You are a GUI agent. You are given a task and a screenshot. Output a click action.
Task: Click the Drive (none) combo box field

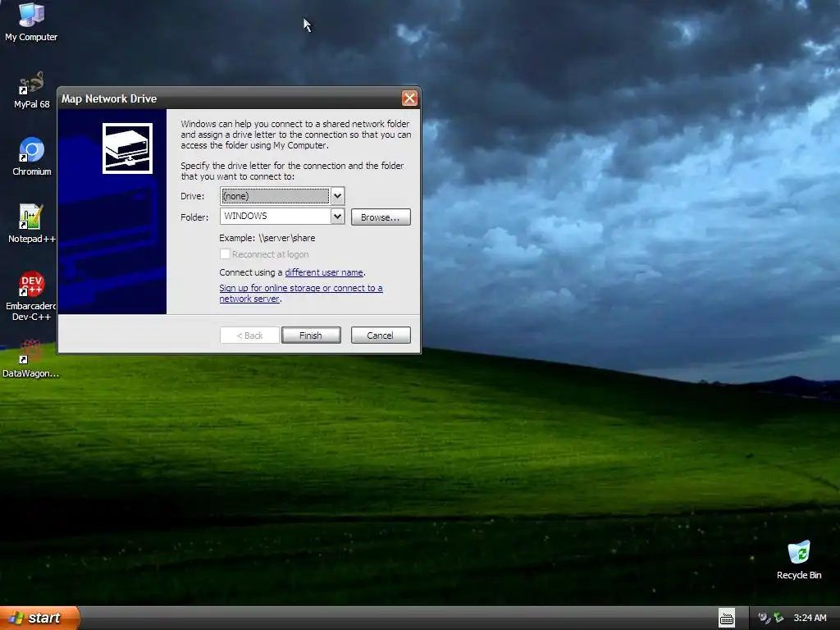pyautogui.click(x=276, y=196)
